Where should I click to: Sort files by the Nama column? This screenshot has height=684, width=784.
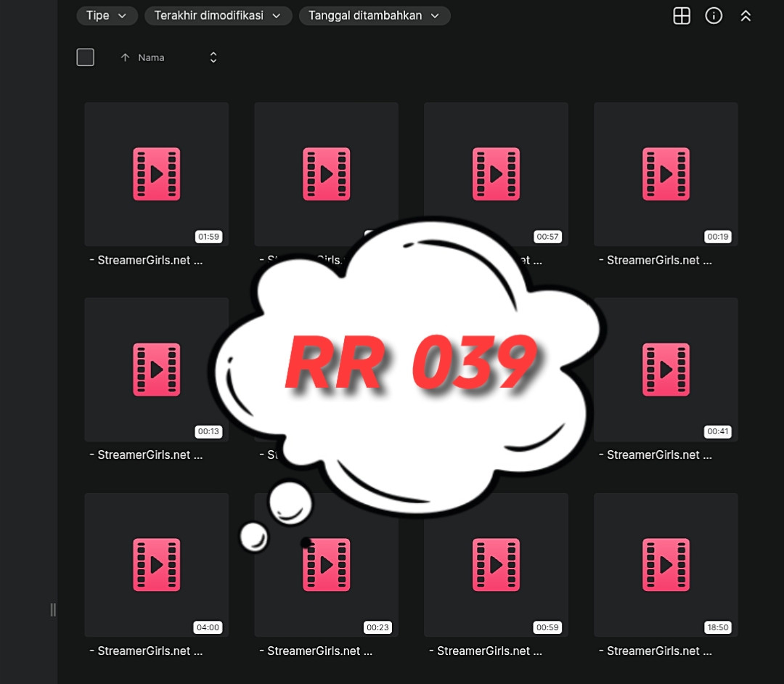point(151,57)
